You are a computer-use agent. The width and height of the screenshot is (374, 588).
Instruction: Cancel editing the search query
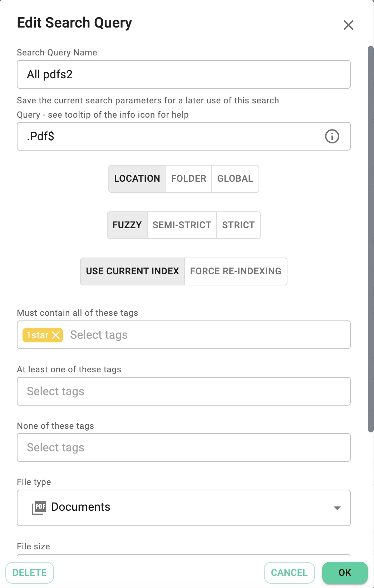click(x=289, y=573)
